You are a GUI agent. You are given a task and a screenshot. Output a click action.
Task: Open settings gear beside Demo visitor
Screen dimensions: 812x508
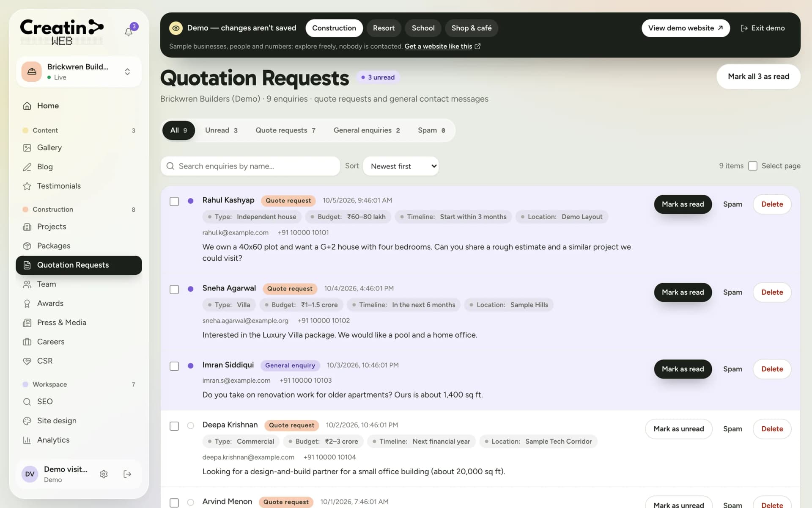click(104, 474)
